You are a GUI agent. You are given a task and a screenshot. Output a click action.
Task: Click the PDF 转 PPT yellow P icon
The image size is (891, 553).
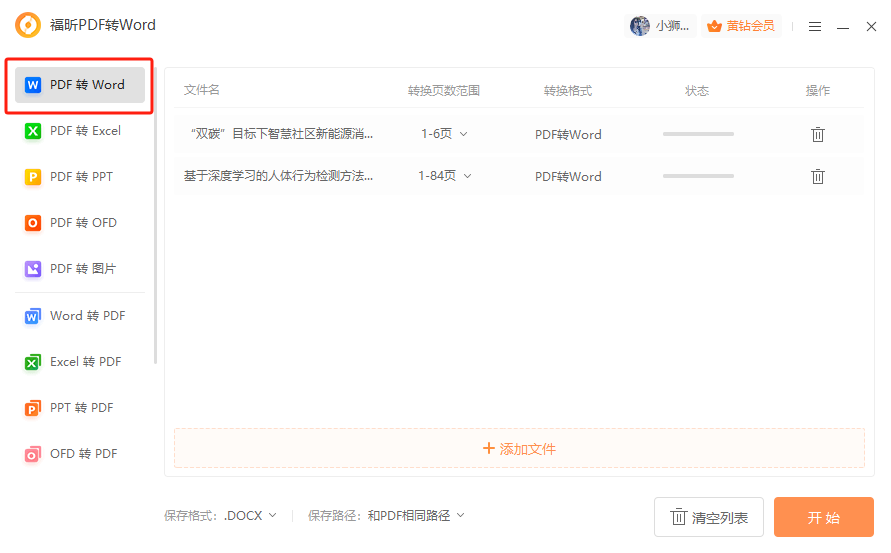point(33,177)
